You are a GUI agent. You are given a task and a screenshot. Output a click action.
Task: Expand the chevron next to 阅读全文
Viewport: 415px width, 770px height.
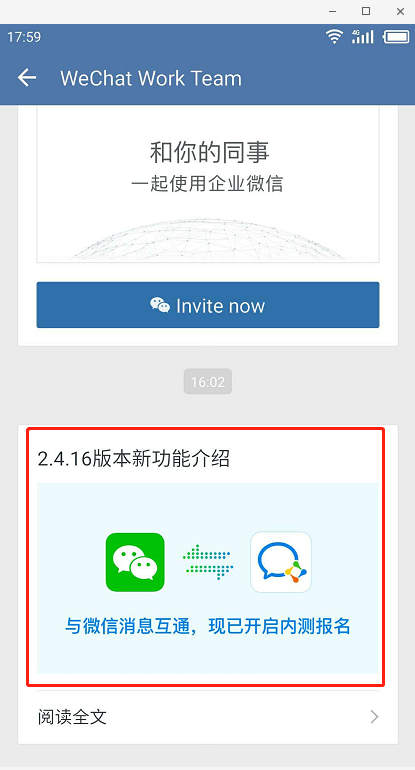tap(374, 717)
